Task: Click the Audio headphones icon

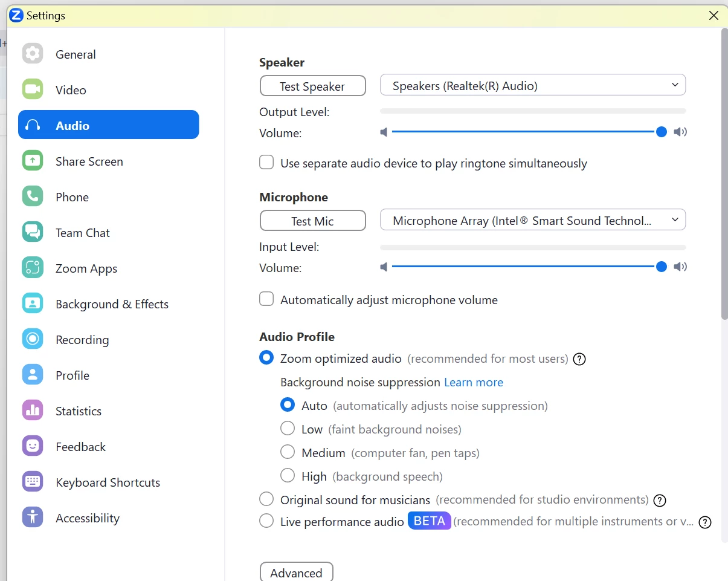Action: [x=33, y=125]
